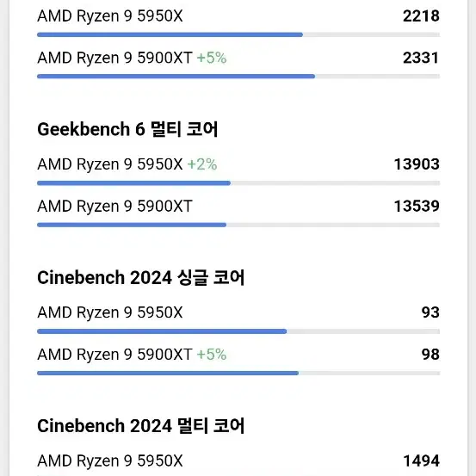Screen dimensions: 476x476
Task: Click the 13903 multi-core score
Action: click(x=417, y=164)
